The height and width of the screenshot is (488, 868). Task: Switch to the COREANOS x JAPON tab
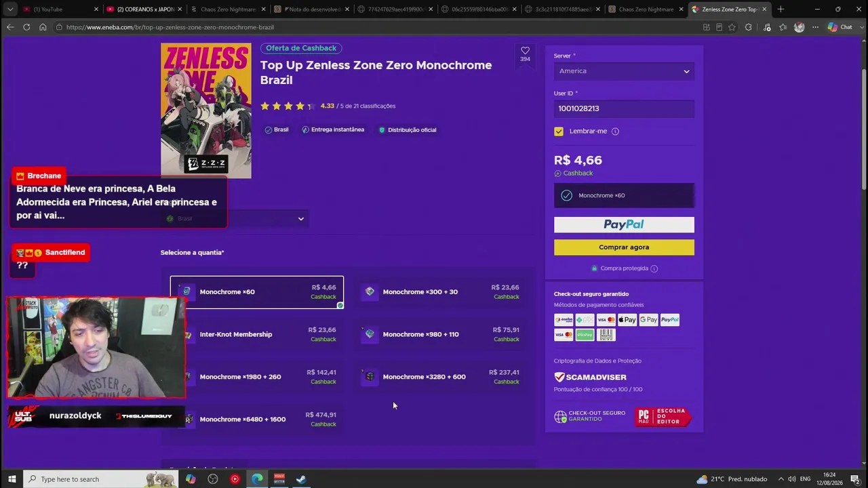pyautogui.click(x=144, y=9)
